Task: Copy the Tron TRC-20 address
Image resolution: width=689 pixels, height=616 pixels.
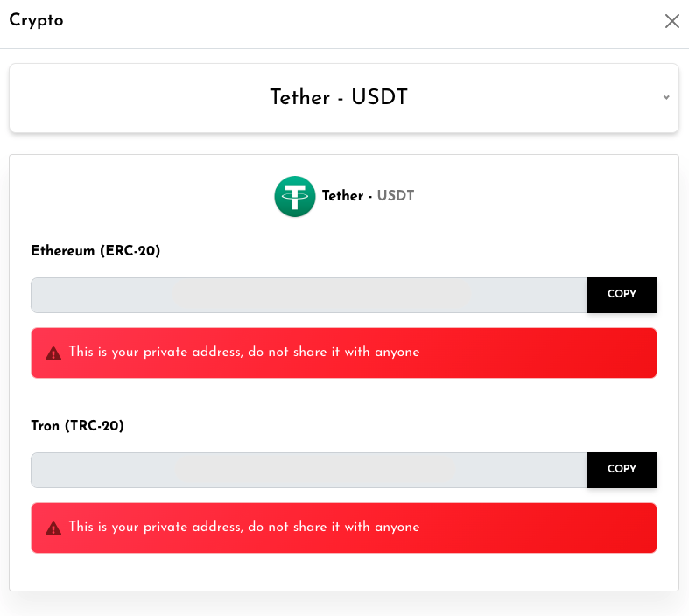Action: 622,470
